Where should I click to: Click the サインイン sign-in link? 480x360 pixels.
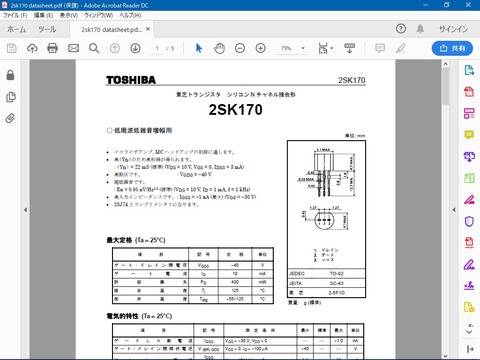coord(453,29)
